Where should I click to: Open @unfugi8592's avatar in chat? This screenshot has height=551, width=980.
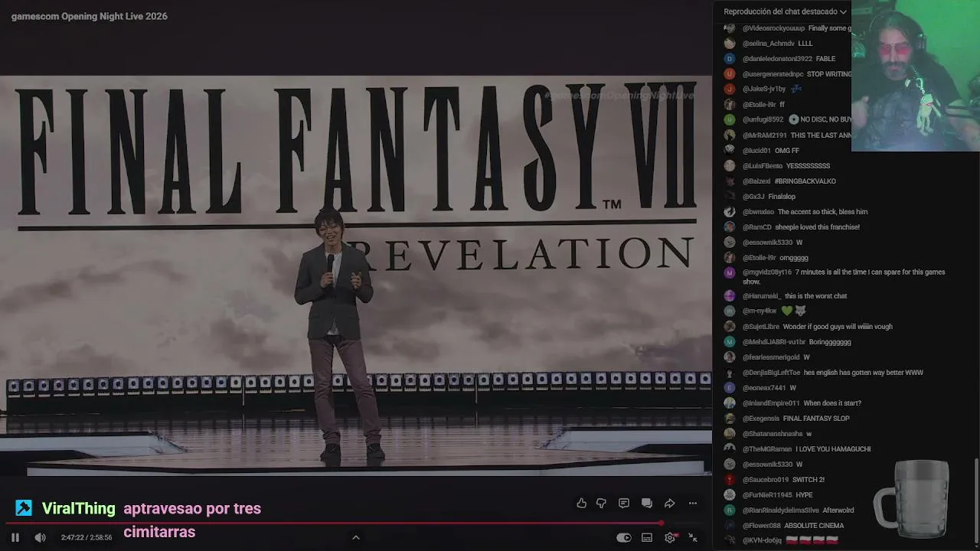tap(730, 120)
